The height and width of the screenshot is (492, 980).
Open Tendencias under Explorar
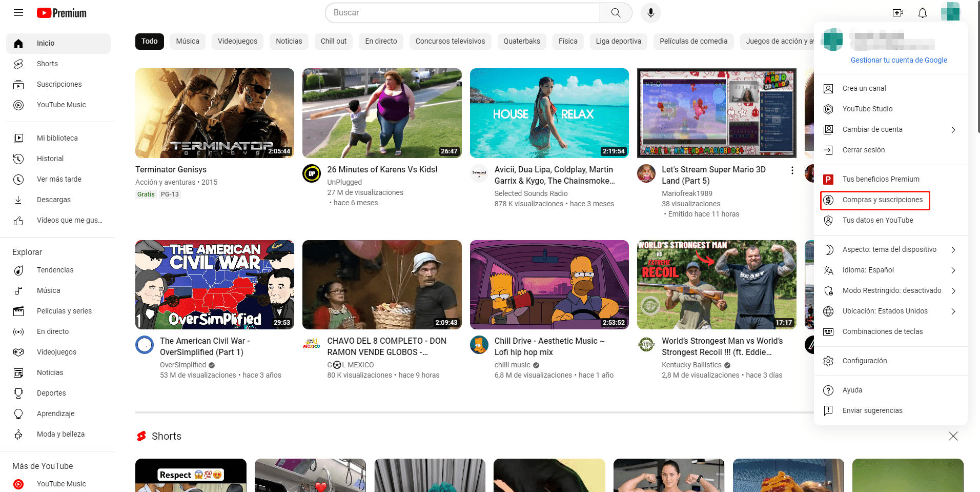coord(58,270)
